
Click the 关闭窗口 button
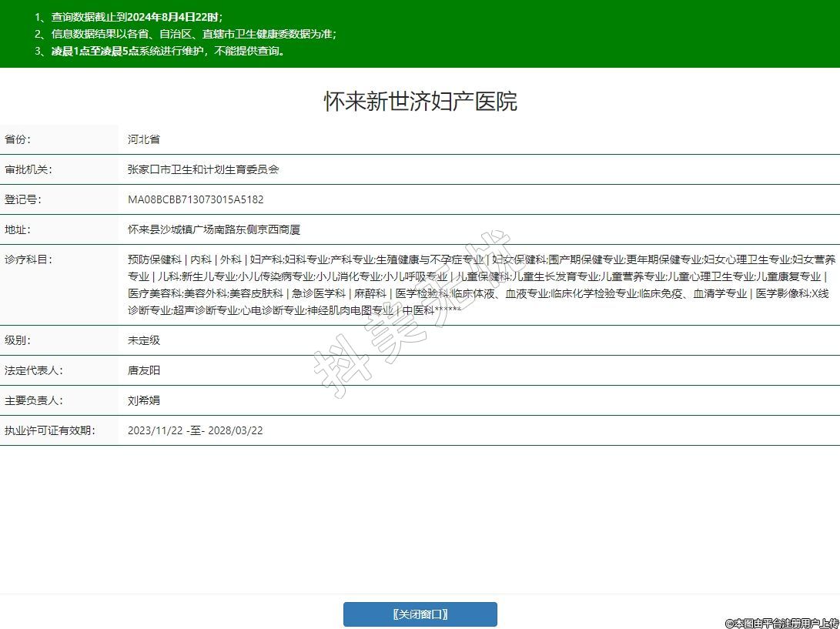tap(420, 614)
